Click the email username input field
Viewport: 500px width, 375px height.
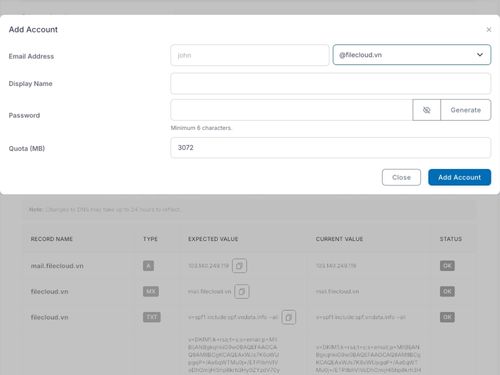pyautogui.click(x=250, y=55)
